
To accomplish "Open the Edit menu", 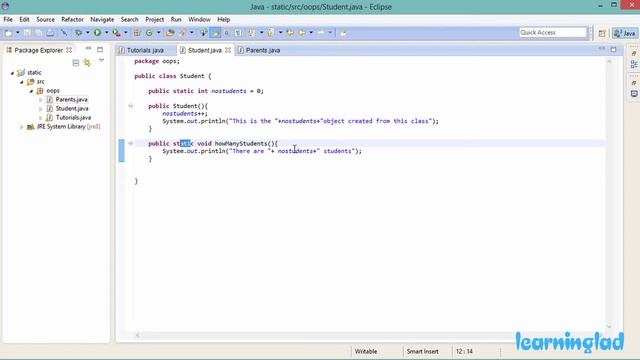I will point(24,19).
